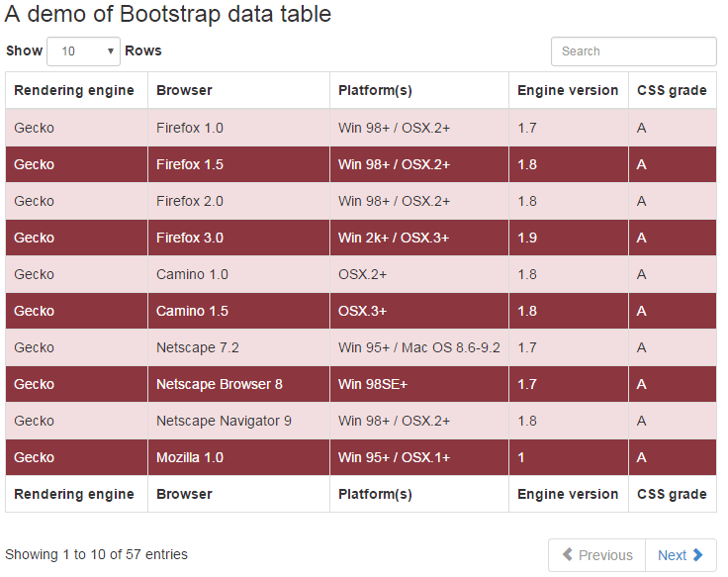Click engine version 1.9 in Firefox 3.0 row
728x577 pixels.
pos(569,238)
